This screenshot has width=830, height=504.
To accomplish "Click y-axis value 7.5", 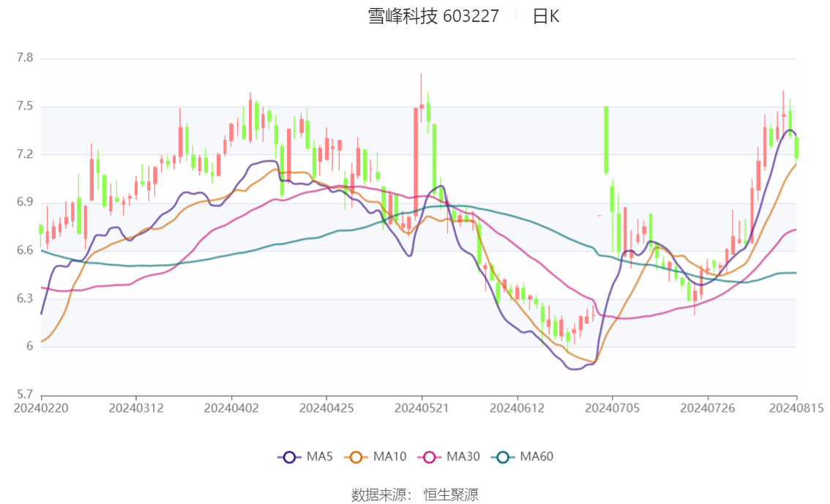I will (x=25, y=106).
